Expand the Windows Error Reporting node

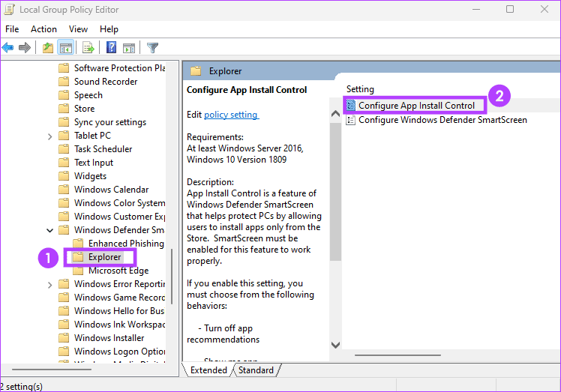click(49, 284)
